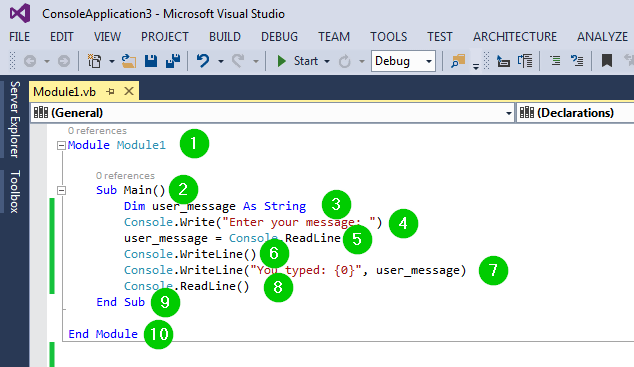The image size is (634, 367).
Task: Click the Find in Files icon
Action: click(x=458, y=61)
